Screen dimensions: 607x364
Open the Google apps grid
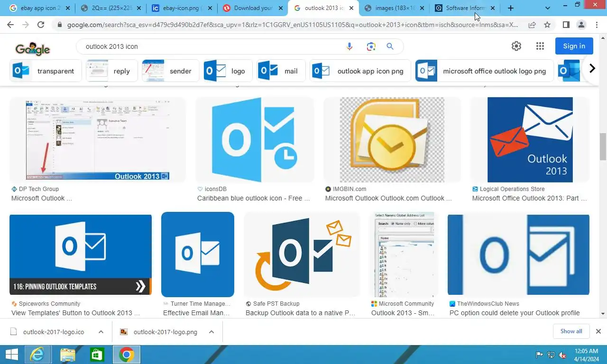(x=540, y=46)
